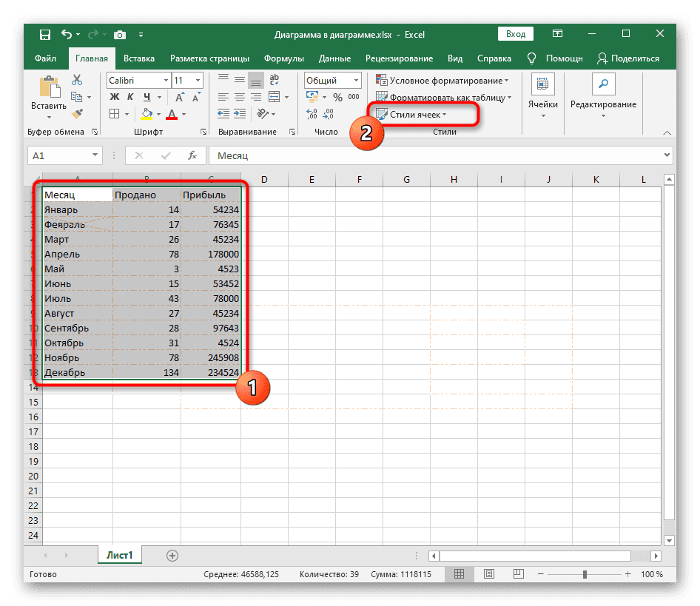
Task: Click the fill color paint bucket
Action: [x=147, y=114]
